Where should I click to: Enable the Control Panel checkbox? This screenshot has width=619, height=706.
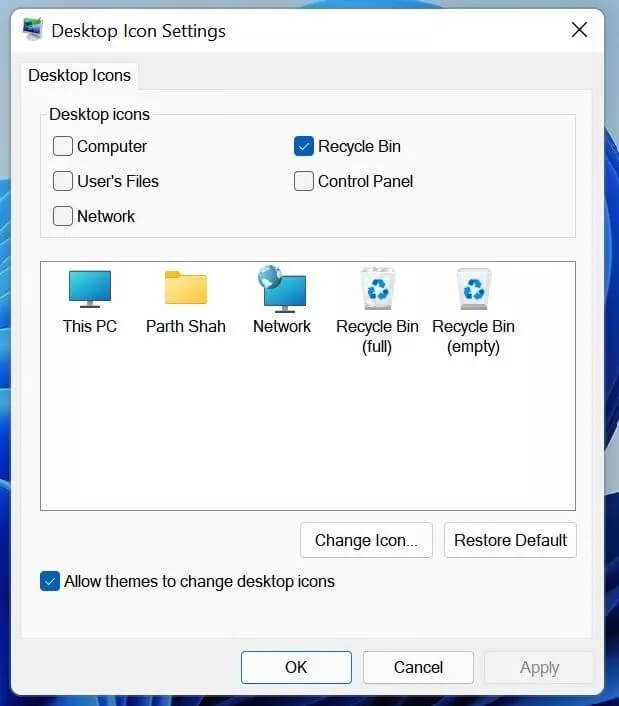pos(304,181)
